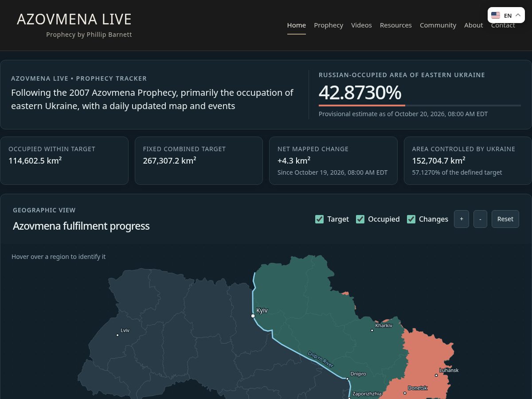Image resolution: width=532 pixels, height=399 pixels.
Task: Open the Resources menu item
Action: (x=396, y=25)
